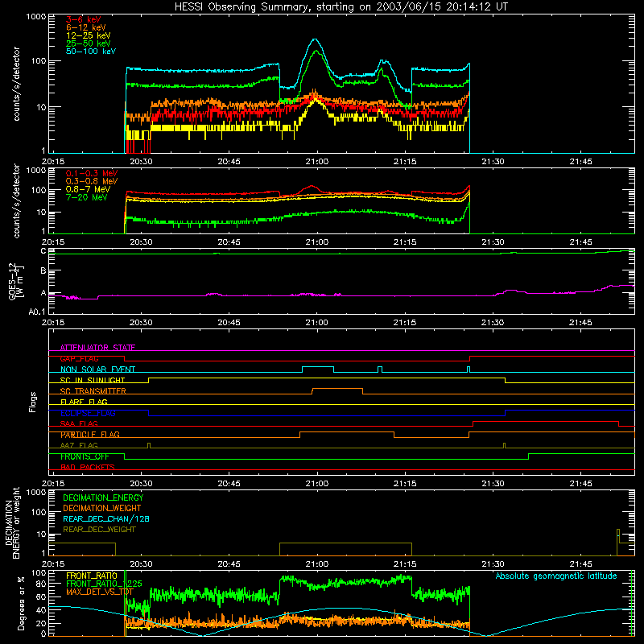The height and width of the screenshot is (644, 644).
Task: Click the DECIMATION ENERGY or weight axis title
Action: tap(12, 522)
